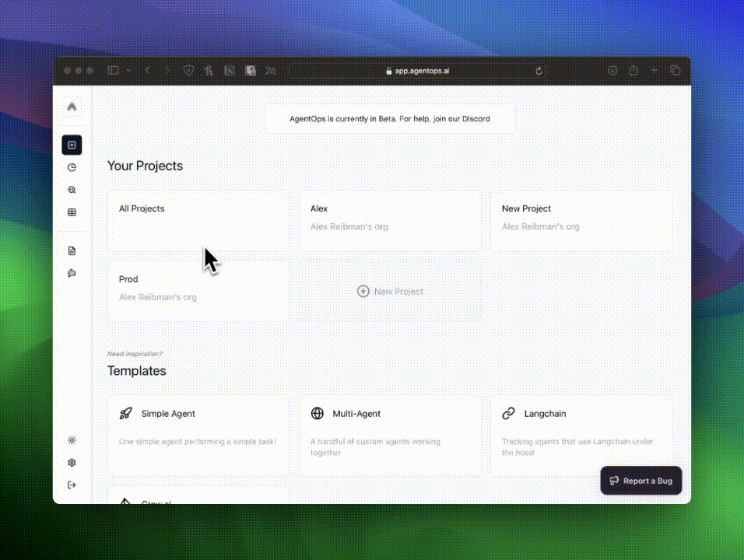The image size is (744, 560).
Task: Click the Safari sidebar toggle icon
Action: 113,71
